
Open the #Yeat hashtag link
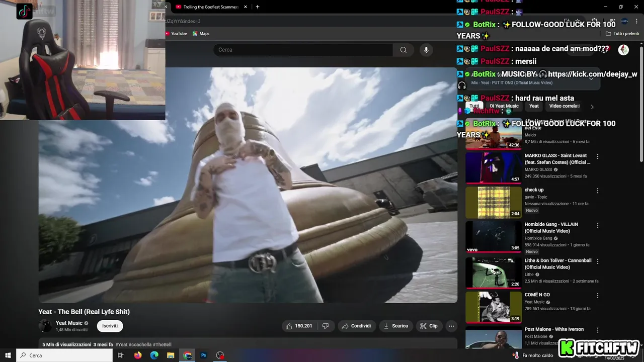(121, 345)
